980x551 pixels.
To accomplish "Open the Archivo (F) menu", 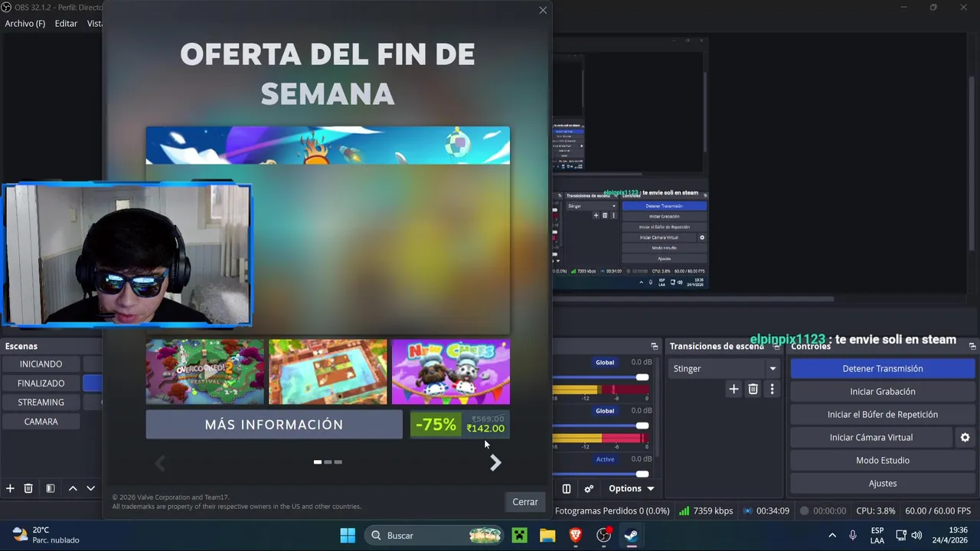I will pos(24,24).
